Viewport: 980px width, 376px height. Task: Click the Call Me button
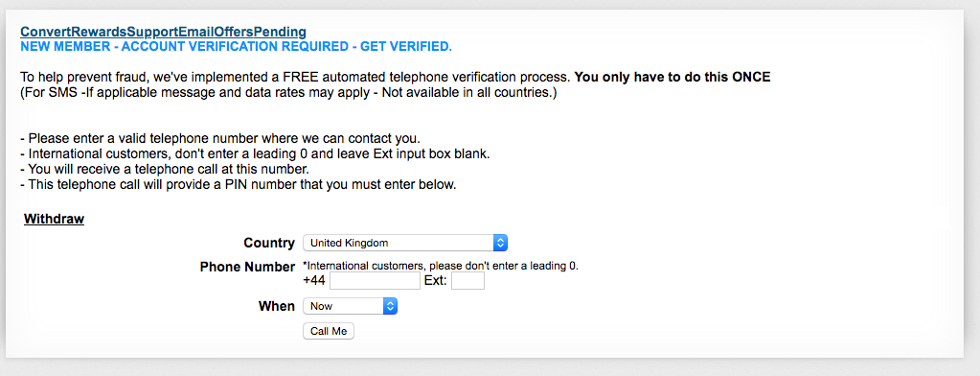coord(329,332)
